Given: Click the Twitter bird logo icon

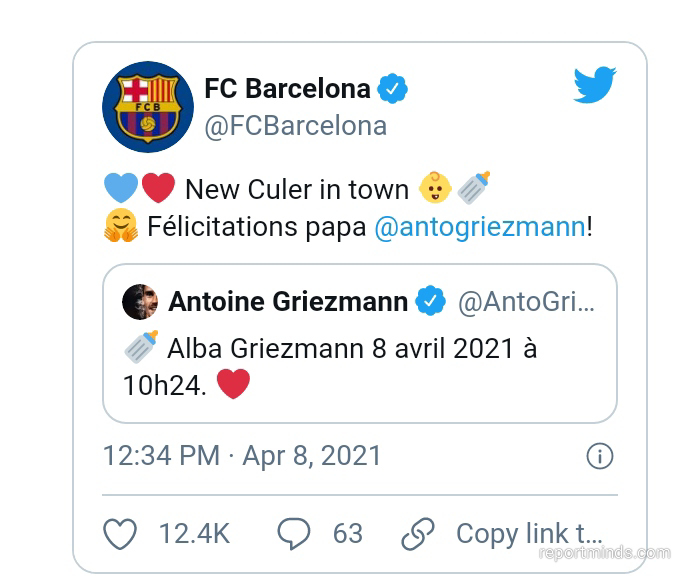Looking at the screenshot, I should point(595,84).
